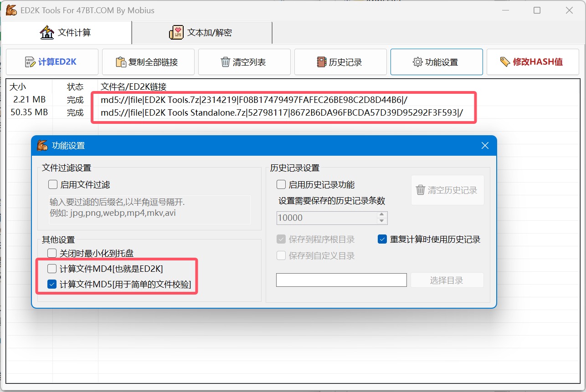Enable 启用历史记录功能 checkbox
The width and height of the screenshot is (586, 392).
tap(281, 185)
